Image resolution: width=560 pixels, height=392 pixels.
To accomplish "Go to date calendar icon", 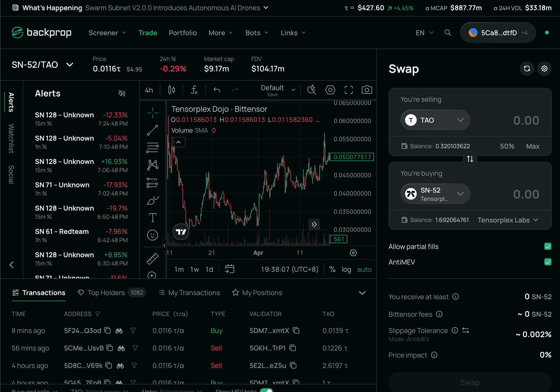I will [229, 269].
